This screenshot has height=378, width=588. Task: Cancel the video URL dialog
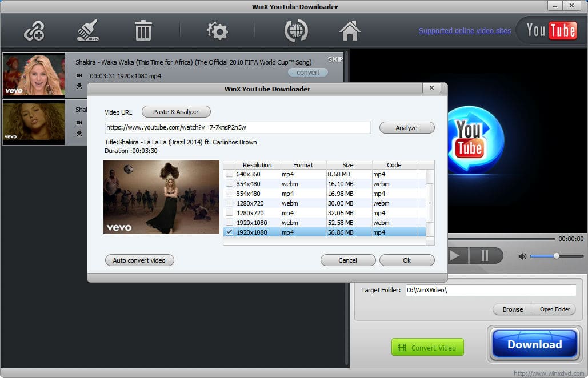[347, 260]
